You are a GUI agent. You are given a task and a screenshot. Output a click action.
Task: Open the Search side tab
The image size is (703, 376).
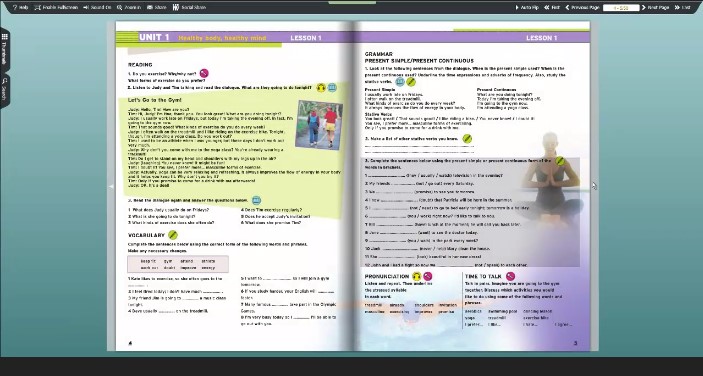pos(4,90)
